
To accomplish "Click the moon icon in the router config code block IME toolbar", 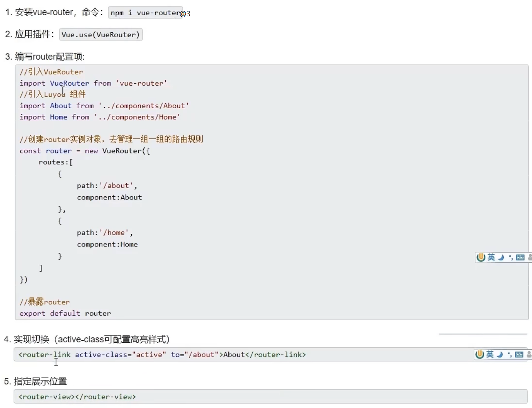I will (501, 257).
